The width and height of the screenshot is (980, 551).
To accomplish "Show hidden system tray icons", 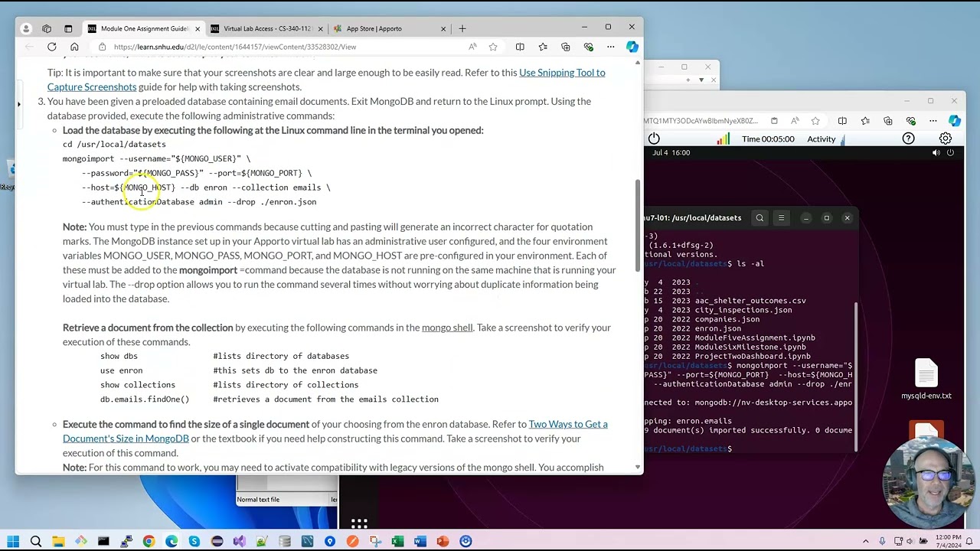I will 867,541.
